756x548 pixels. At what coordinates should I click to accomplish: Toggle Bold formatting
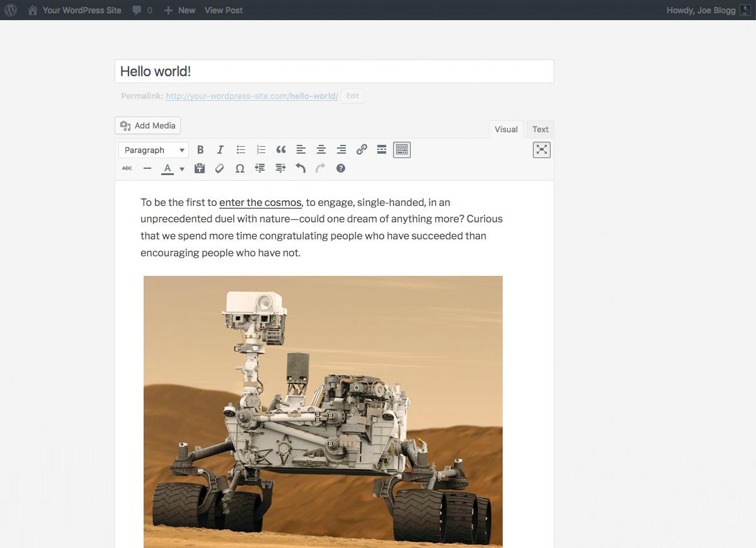200,150
